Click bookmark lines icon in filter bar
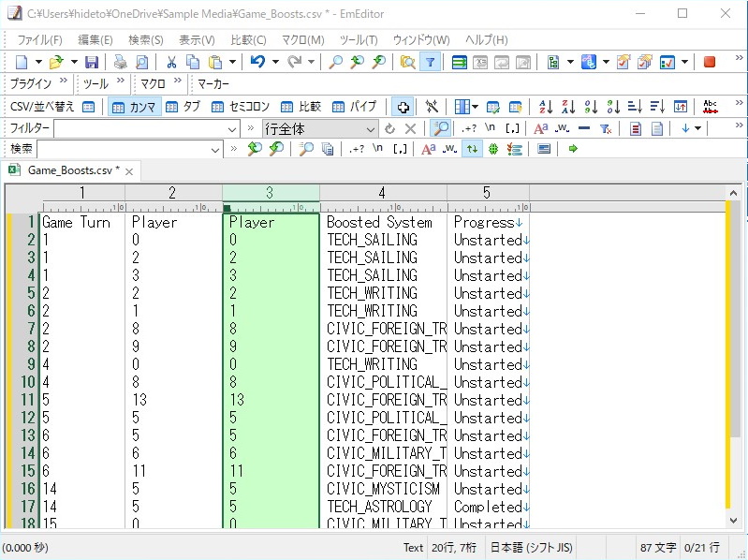The height and width of the screenshot is (560, 748). click(635, 129)
